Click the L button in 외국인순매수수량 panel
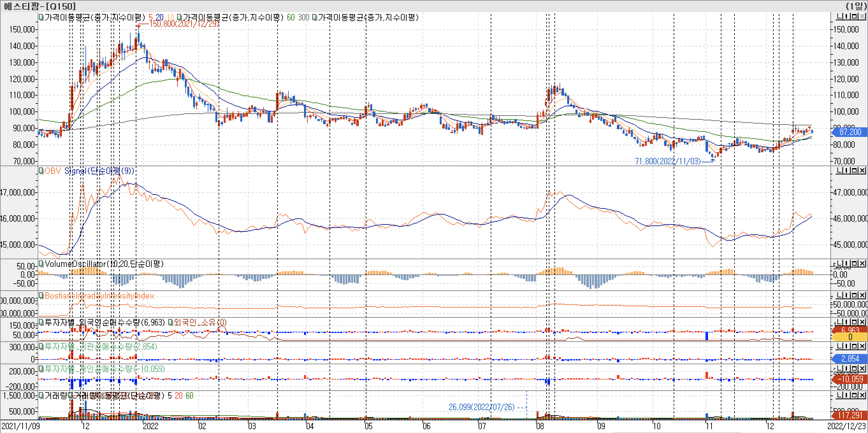 (x=839, y=322)
